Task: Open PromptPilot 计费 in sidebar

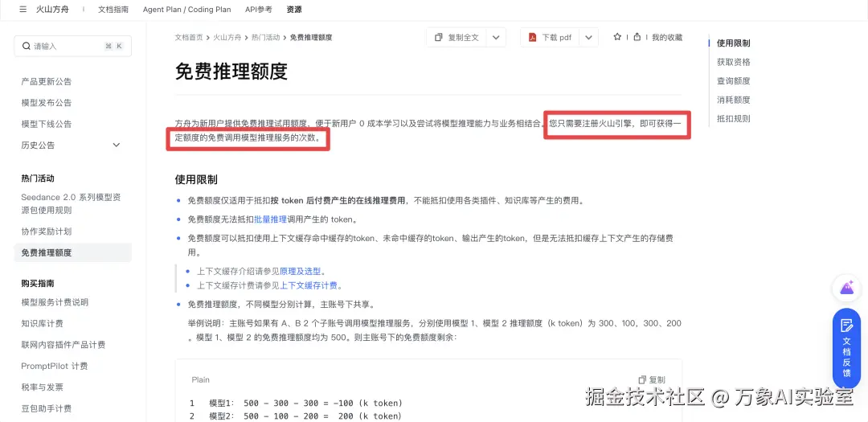Action: [55, 366]
